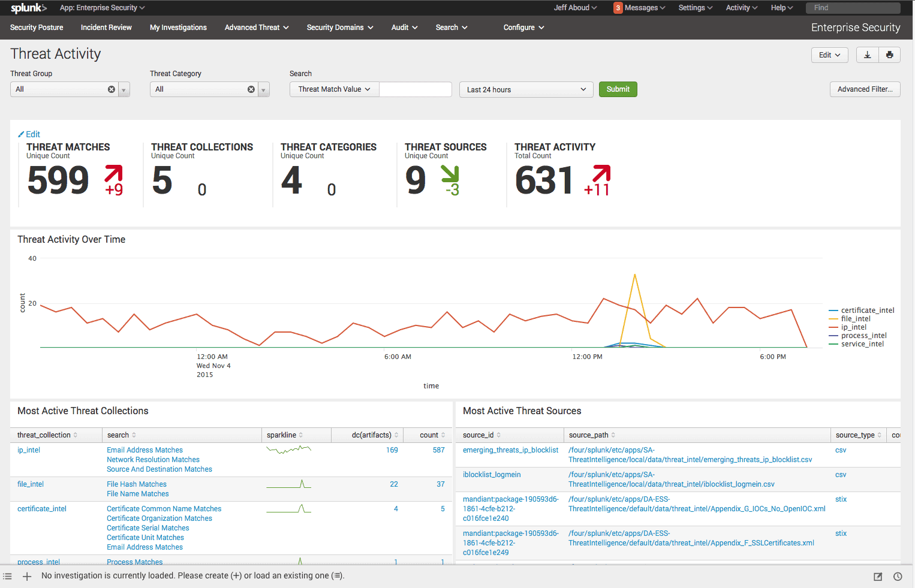This screenshot has width=915, height=588.
Task: Open the Threat Category dropdown arrow
Action: [264, 89]
